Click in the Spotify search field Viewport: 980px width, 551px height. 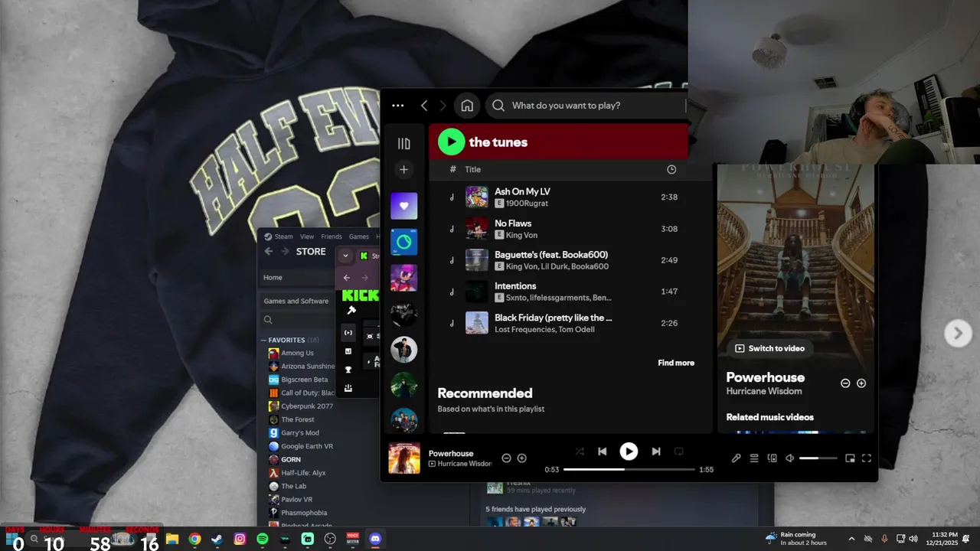pos(586,106)
